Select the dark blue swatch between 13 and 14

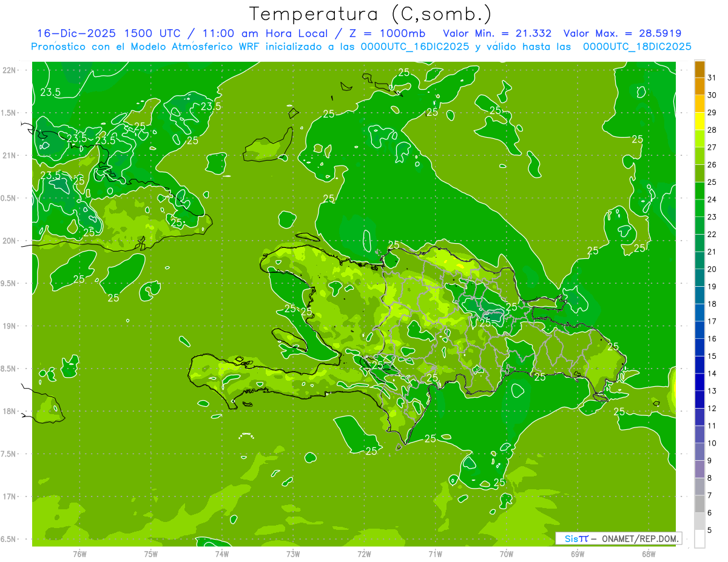(x=699, y=383)
